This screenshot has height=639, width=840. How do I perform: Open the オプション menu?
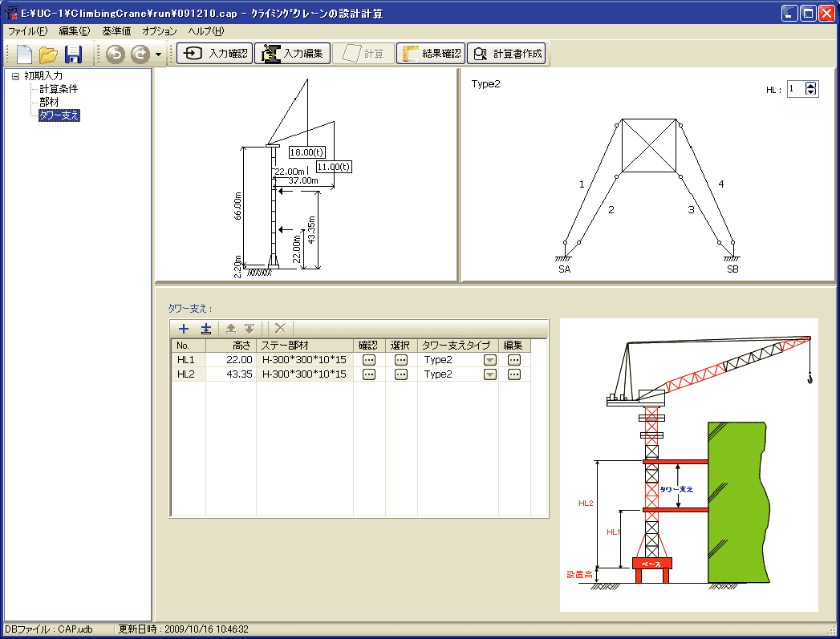pos(160,31)
